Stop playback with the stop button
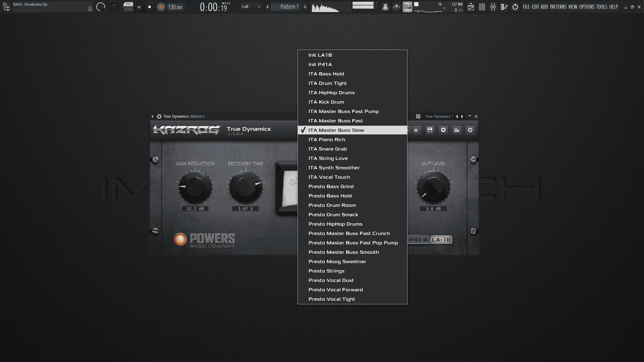 tap(150, 7)
